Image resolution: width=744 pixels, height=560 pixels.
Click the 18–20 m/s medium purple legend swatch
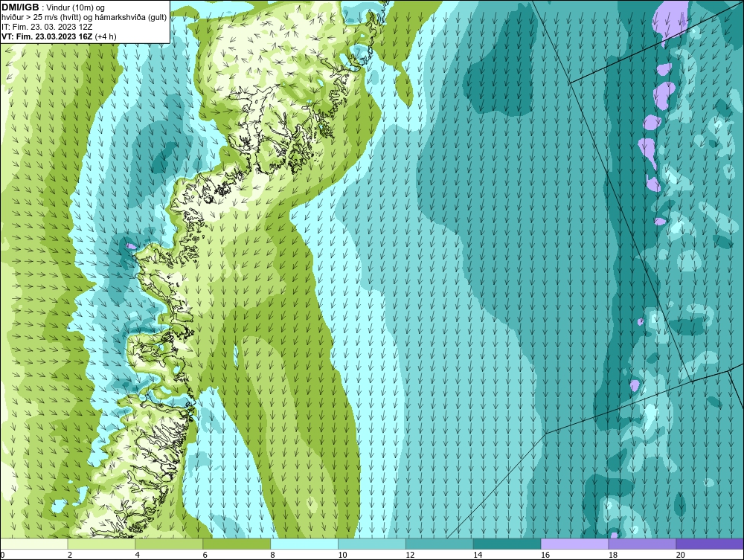tap(643, 544)
